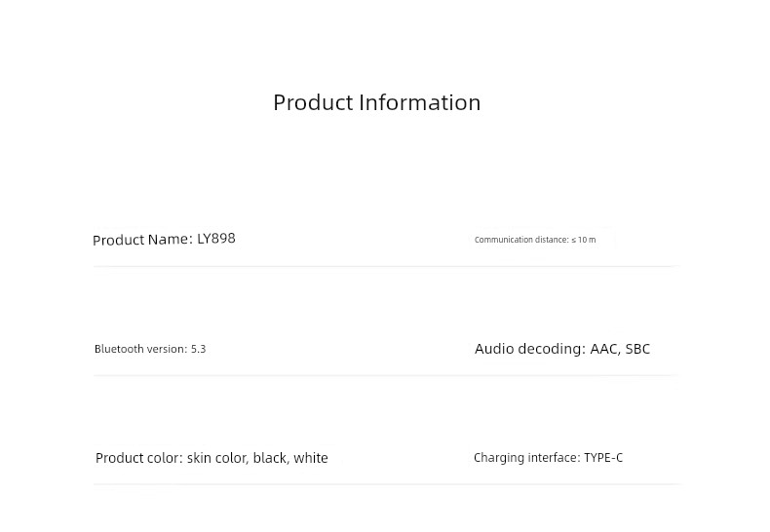
Task: Click the divider line under Charging interface
Action: click(387, 484)
